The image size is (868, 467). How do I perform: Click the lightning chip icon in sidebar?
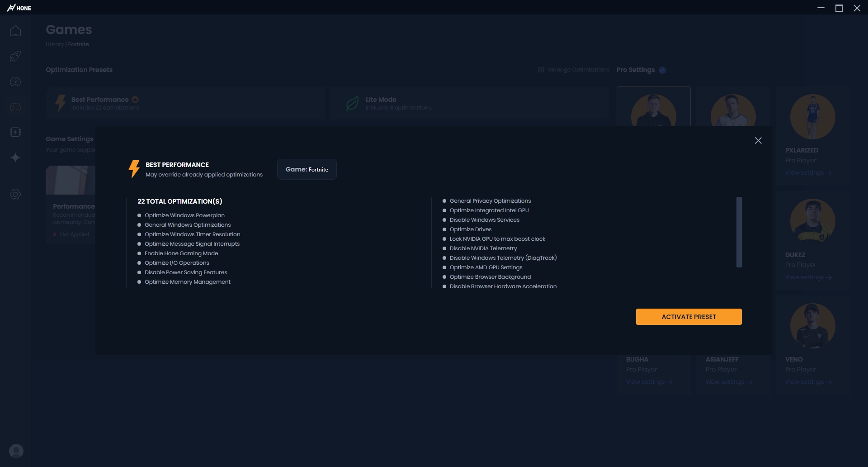pos(15,132)
